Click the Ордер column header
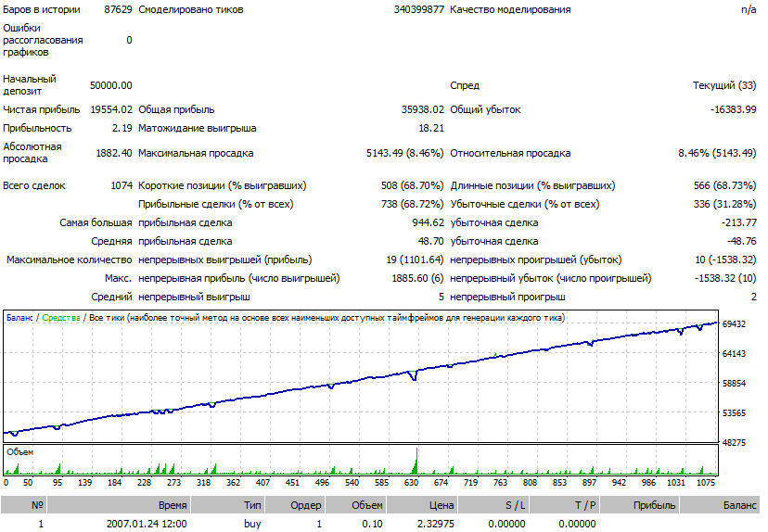This screenshot has height=532, width=768. (x=294, y=505)
